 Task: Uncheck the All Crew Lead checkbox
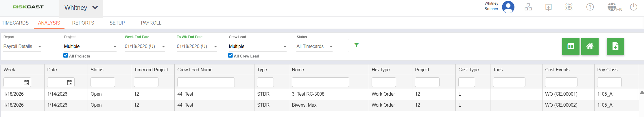(230, 55)
